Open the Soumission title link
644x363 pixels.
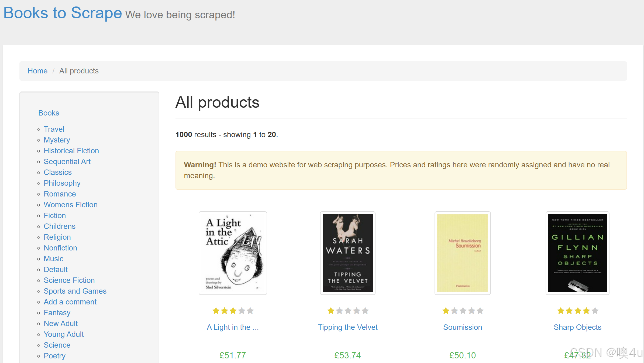[x=462, y=327]
